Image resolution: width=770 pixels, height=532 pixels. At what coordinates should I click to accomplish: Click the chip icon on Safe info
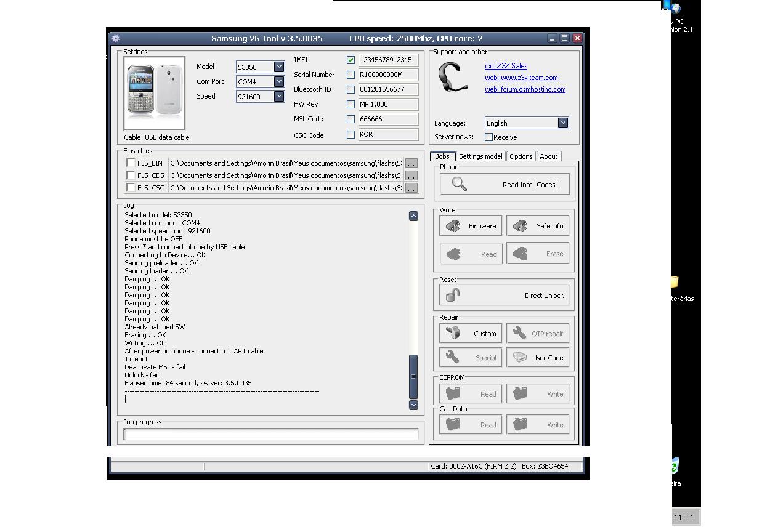click(521, 226)
